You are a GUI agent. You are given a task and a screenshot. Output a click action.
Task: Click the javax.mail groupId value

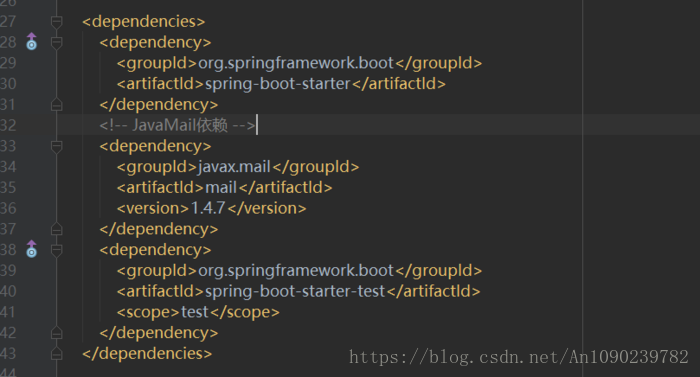(x=234, y=167)
